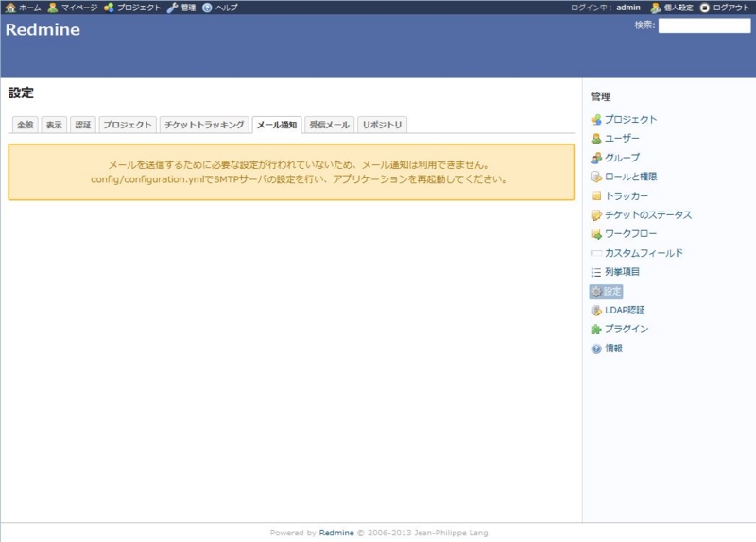Open LDAP認証 in sidebar
This screenshot has height=542, width=756.
(x=625, y=311)
